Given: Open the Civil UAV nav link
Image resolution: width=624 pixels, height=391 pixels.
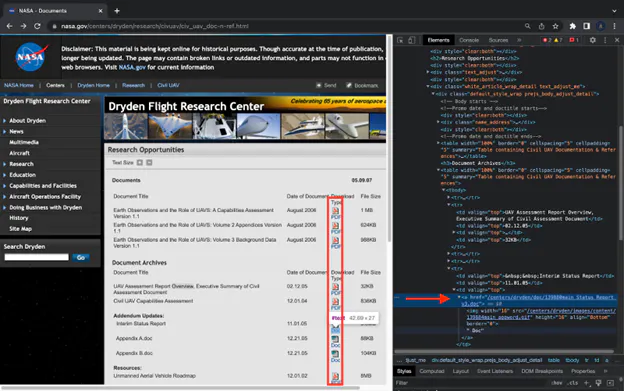Looking at the screenshot, I should click(168, 85).
